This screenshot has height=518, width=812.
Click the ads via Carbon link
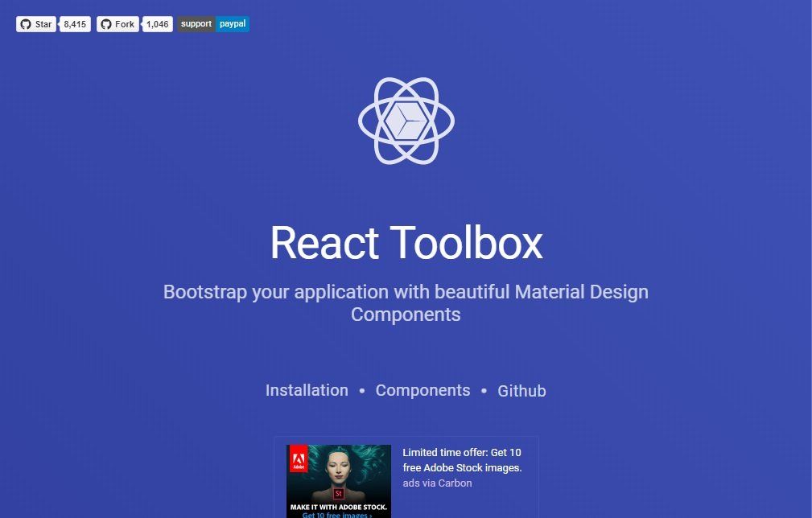[436, 483]
